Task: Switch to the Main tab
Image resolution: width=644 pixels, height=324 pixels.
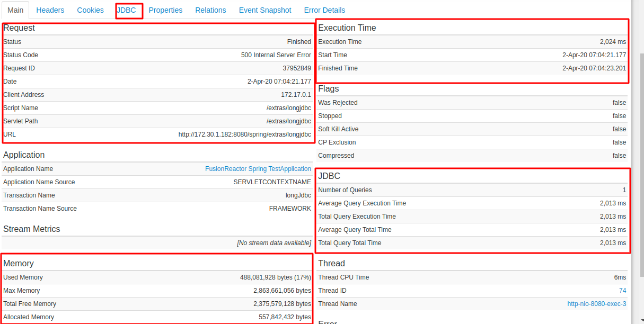Action: coord(15,10)
